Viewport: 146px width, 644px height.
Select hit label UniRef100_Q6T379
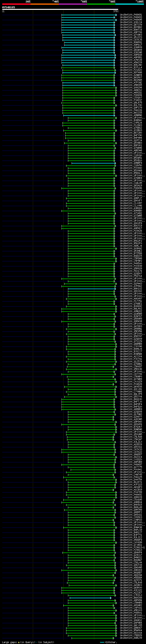[131, 25]
